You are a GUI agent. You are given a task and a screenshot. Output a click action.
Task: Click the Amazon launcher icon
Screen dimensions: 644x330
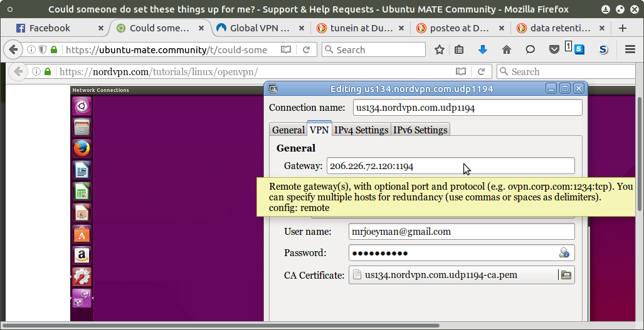[x=82, y=255]
